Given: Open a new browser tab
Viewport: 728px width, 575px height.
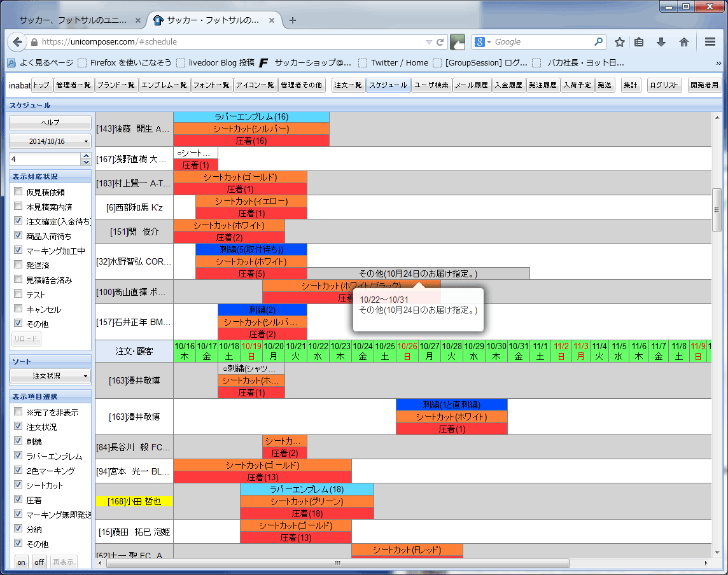Looking at the screenshot, I should tap(293, 20).
